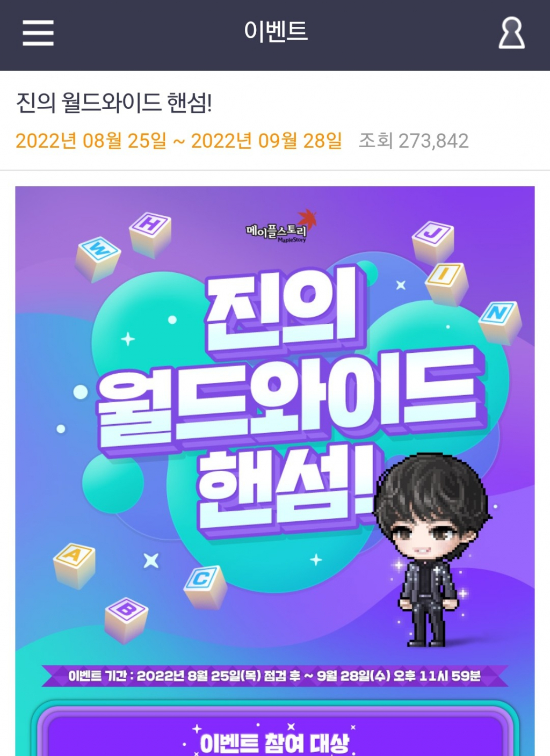Click the 조회 273,842 view count
This screenshot has width=550, height=756.
(x=414, y=141)
